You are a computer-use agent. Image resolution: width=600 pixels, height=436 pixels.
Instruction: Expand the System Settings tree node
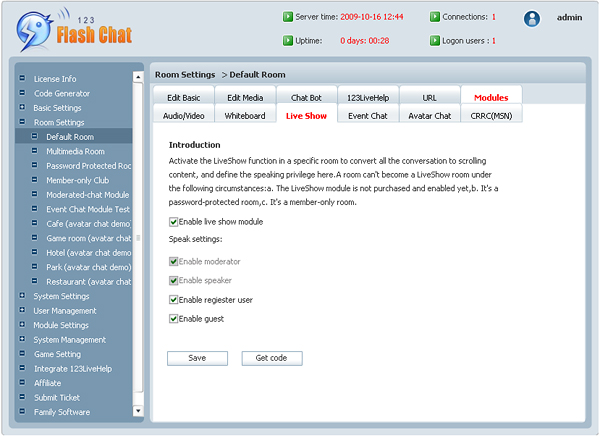tap(22, 296)
